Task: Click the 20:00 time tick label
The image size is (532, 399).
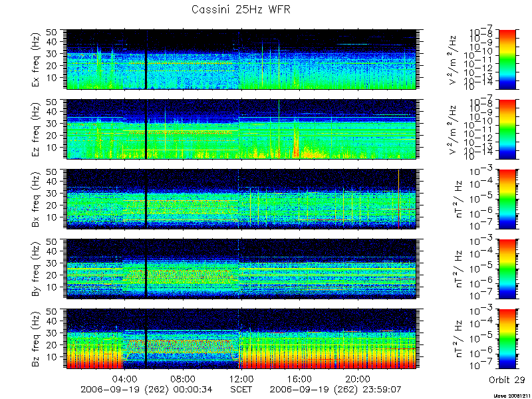Action: coord(358,378)
